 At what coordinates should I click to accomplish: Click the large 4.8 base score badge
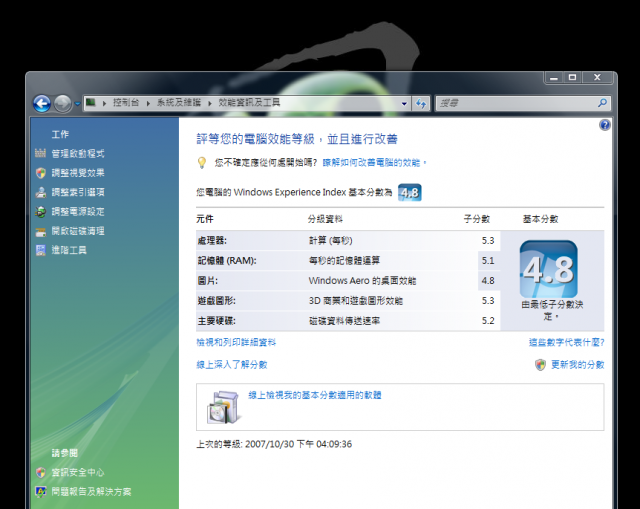pyautogui.click(x=549, y=269)
